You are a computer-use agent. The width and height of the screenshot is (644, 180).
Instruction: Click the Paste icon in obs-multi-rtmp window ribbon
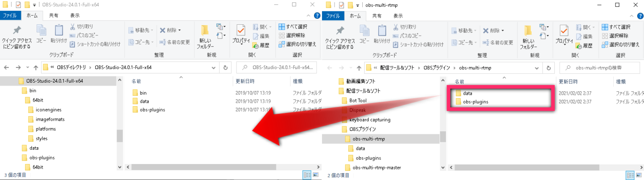[382, 34]
